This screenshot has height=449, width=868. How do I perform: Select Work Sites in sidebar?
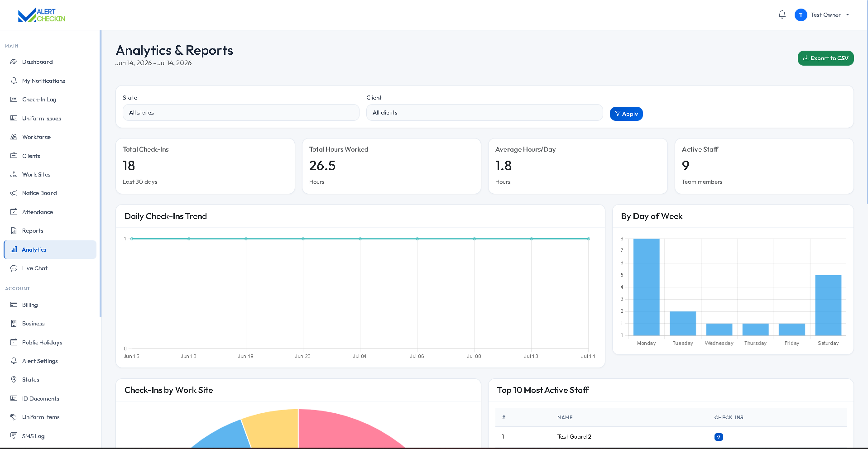coord(36,175)
